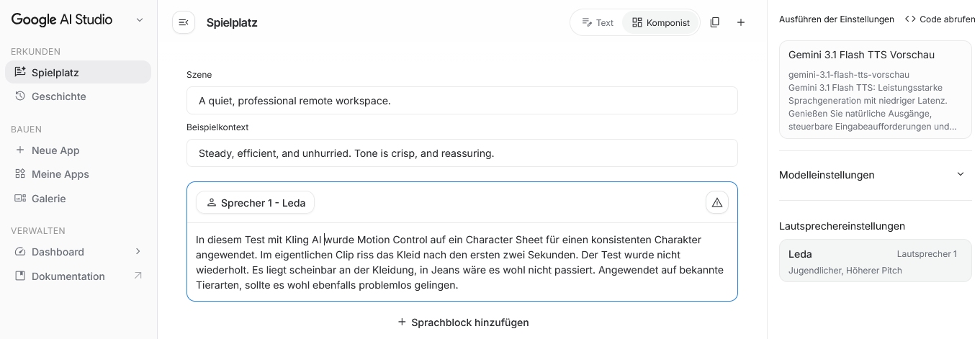This screenshot has height=339, width=980.
Task: Select the Sprecher 1 - Leda speaker chip
Action: (x=255, y=203)
